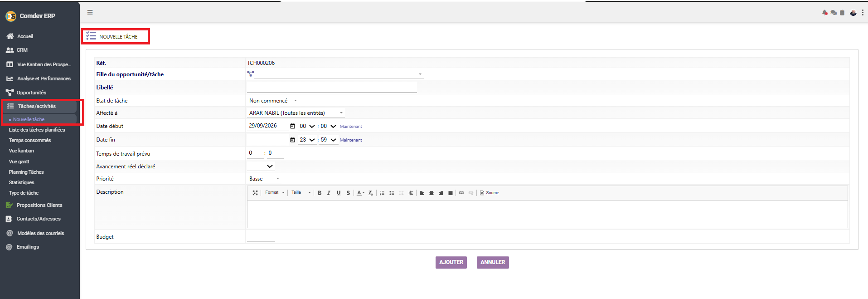Screen dimensions: 868x299
Task: Click the Budget input field
Action: pyautogui.click(x=261, y=237)
